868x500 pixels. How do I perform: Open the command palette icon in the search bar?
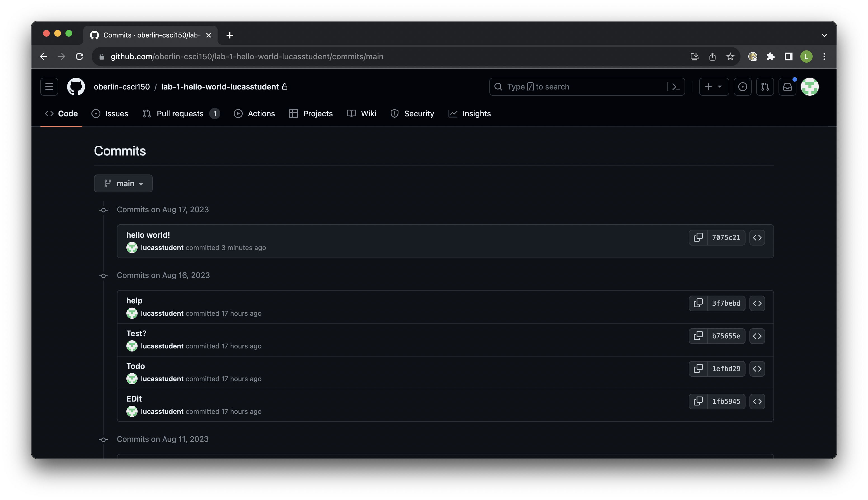676,87
